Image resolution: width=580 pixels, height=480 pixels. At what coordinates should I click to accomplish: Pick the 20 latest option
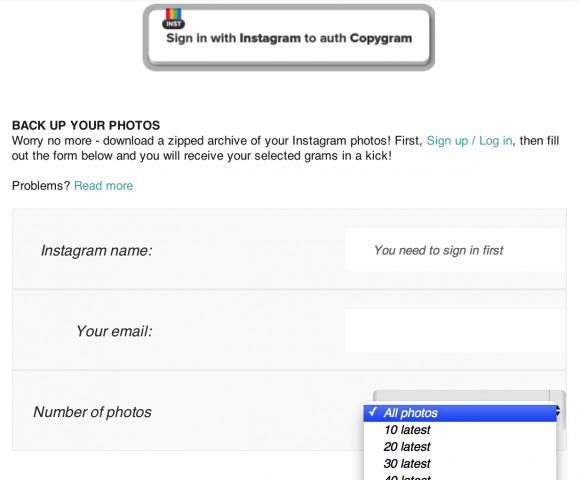pyautogui.click(x=460, y=447)
